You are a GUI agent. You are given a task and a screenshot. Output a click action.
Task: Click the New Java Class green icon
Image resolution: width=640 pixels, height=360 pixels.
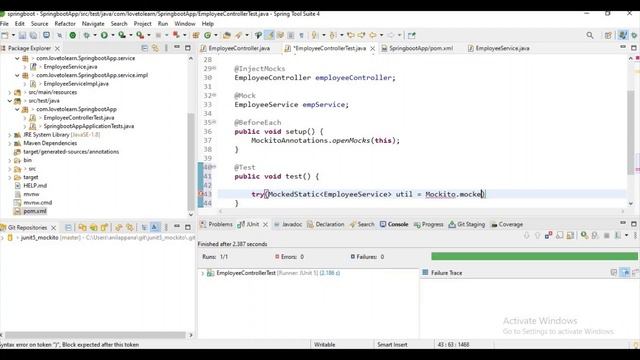tap(207, 36)
